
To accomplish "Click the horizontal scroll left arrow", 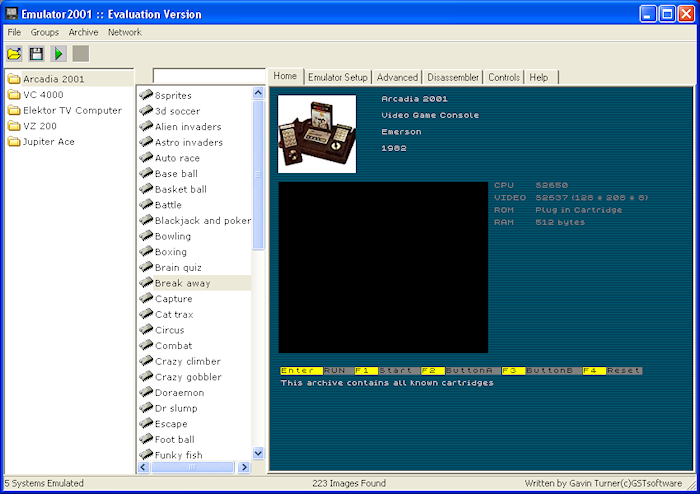I will pos(143,467).
